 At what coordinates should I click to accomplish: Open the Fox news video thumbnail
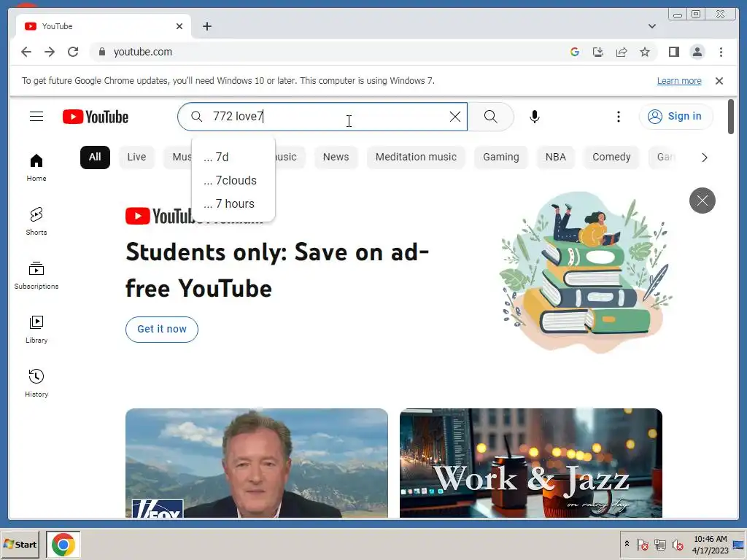[256, 463]
